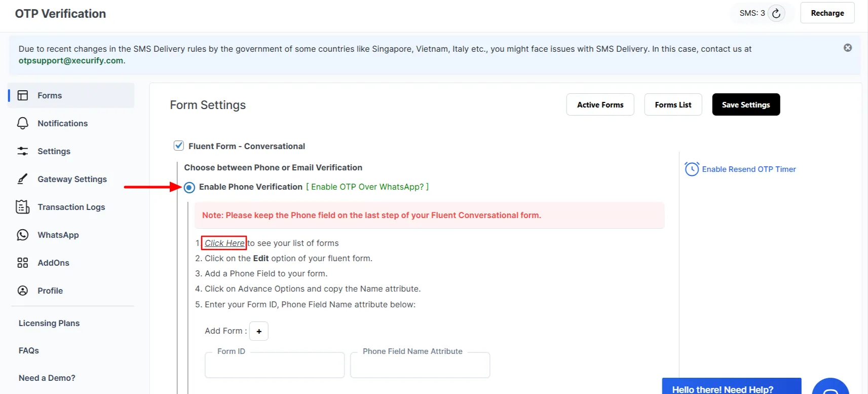Screen dimensions: 868x394
Task: Click the Recharge button
Action: click(x=827, y=13)
